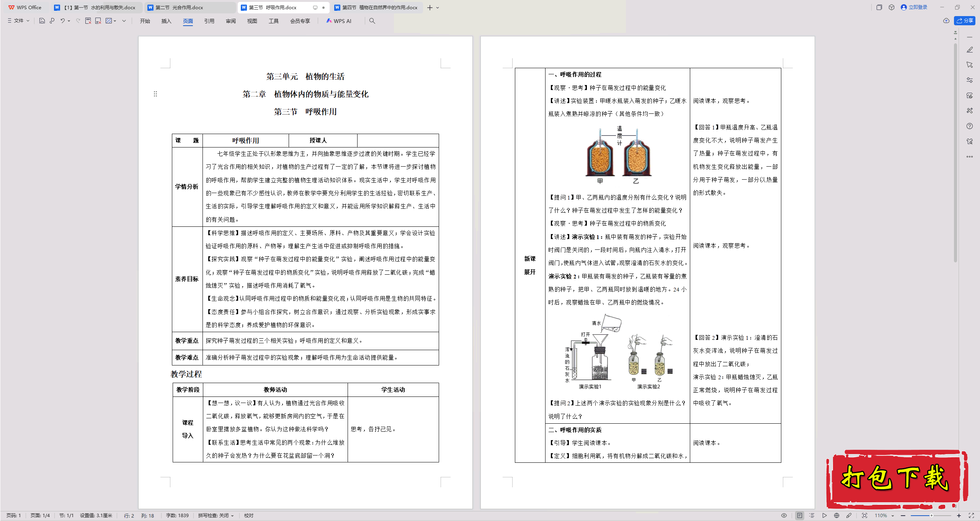Click the blue 分享 share button

965,21
